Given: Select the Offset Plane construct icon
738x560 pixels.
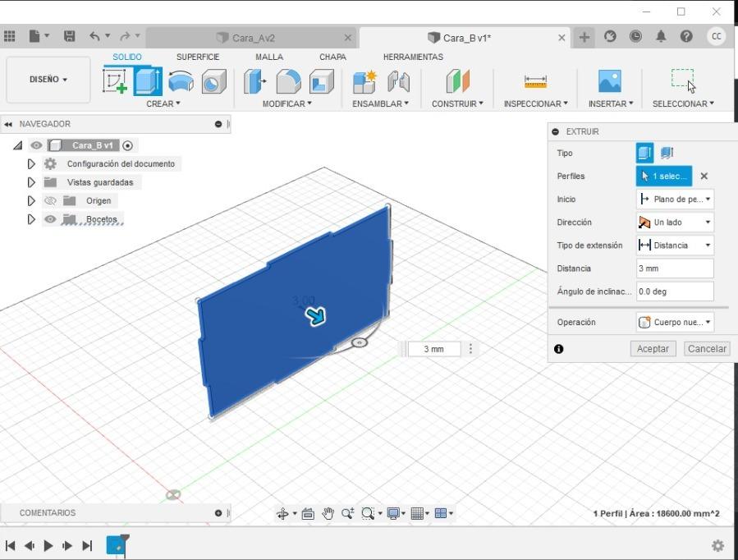Looking at the screenshot, I should point(457,81).
